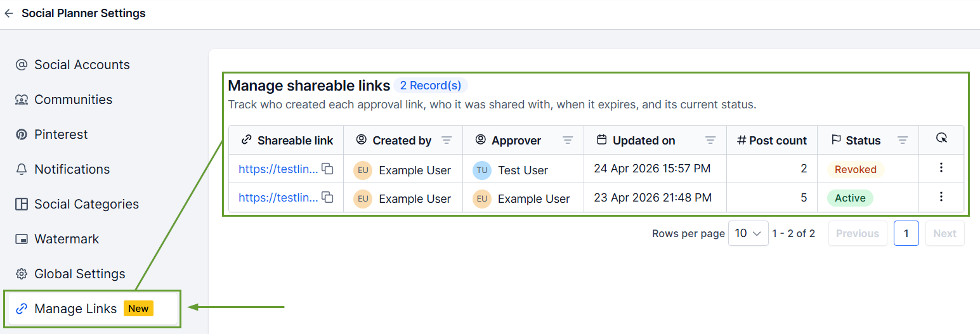The image size is (980, 334).
Task: Select Pinterest in the sidebar
Action: (61, 134)
